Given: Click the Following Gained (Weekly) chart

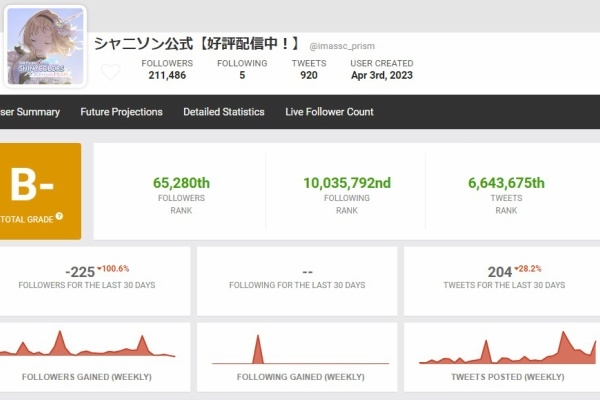Looking at the screenshot, I should (x=300, y=349).
